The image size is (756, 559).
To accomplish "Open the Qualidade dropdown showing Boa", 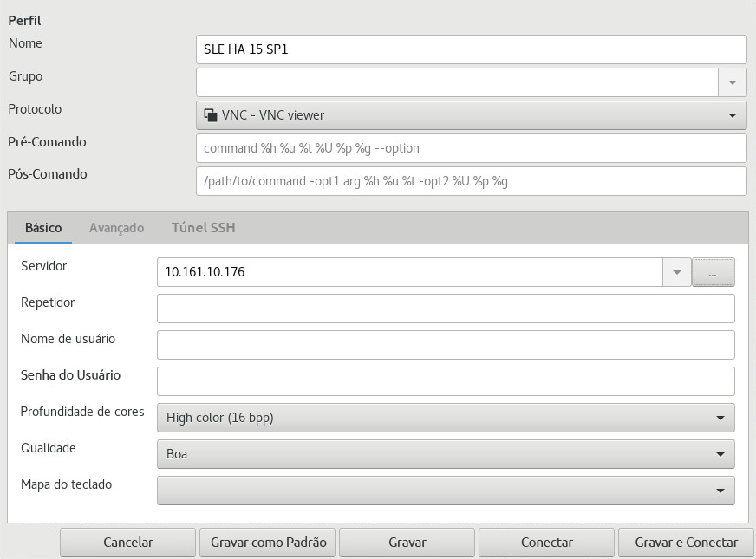I will 446,454.
